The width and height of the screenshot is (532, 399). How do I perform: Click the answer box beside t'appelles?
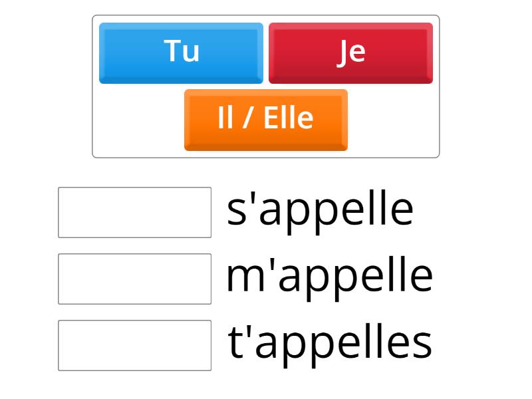[x=134, y=343]
